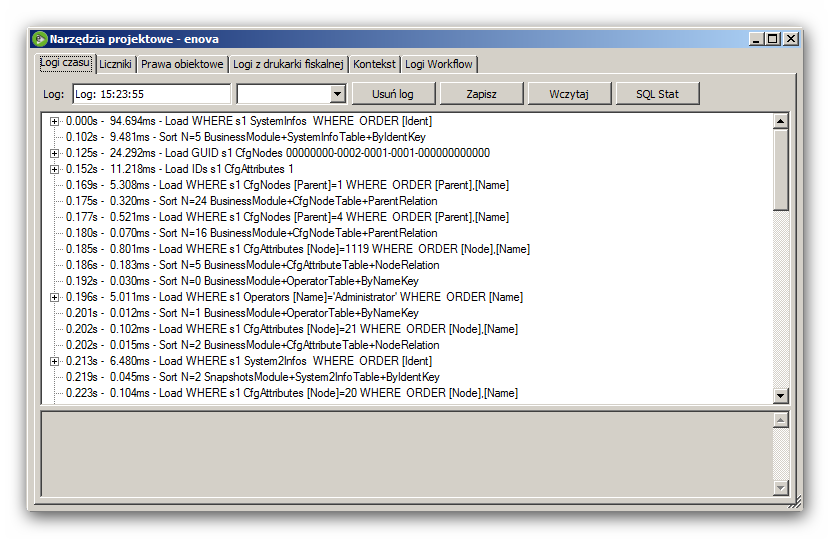Select row 0.152s 11.218ms Load IDs CfgAttributes 1
The width and height of the screenshot is (831, 539).
tap(180, 169)
